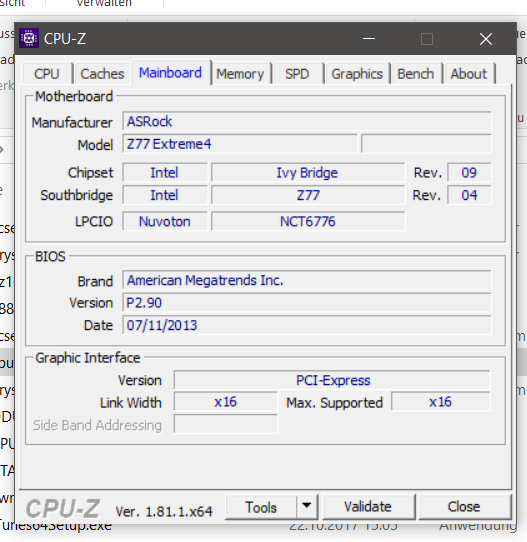This screenshot has width=527, height=542.
Task: Click the Model field Z77 Extreme4
Action: pyautogui.click(x=240, y=144)
